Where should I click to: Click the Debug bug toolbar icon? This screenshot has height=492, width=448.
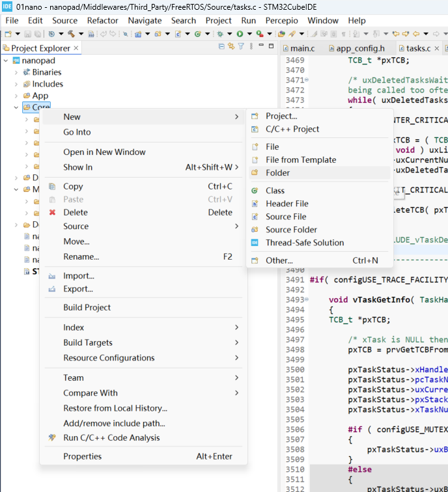pos(220,34)
